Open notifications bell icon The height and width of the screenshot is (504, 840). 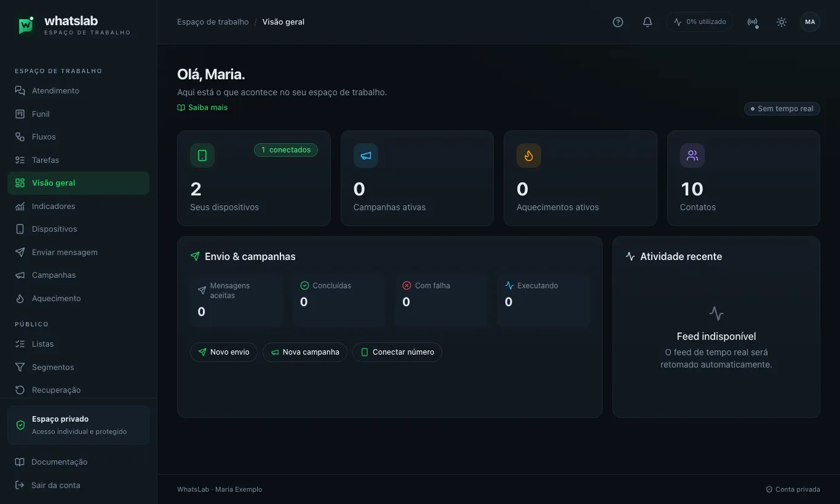648,22
